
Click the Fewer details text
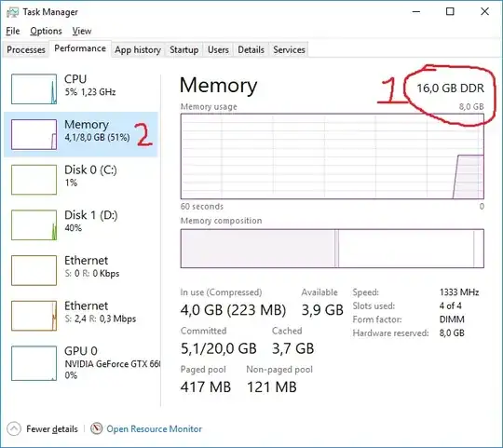click(52, 429)
